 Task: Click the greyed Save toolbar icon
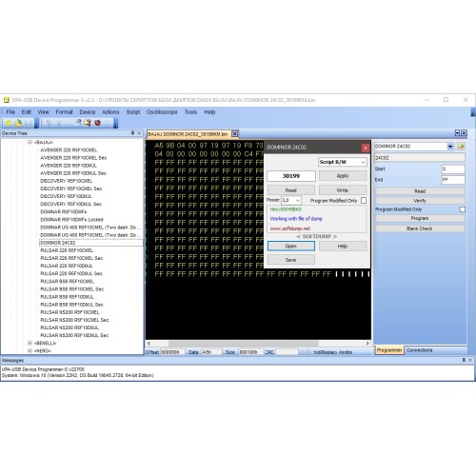pos(29,123)
